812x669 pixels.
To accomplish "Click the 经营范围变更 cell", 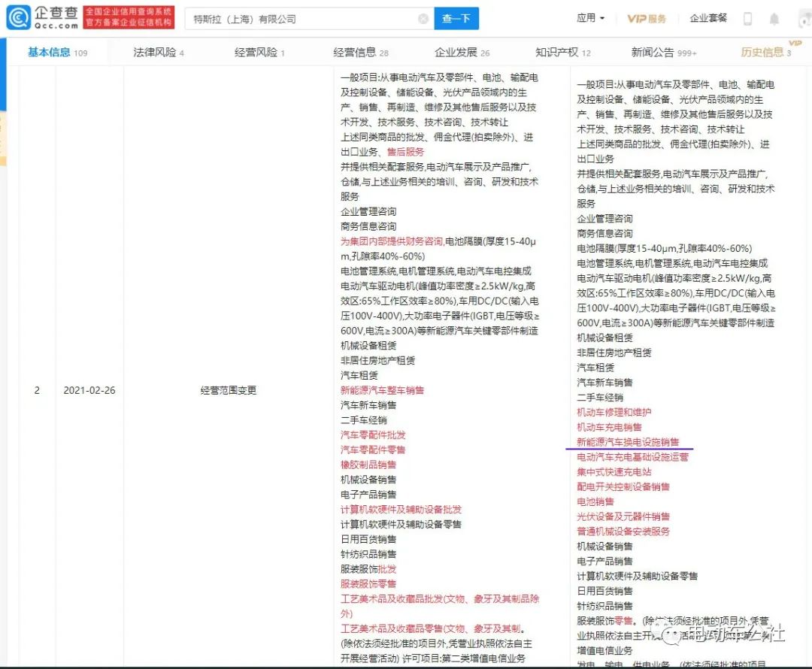I will 229,390.
